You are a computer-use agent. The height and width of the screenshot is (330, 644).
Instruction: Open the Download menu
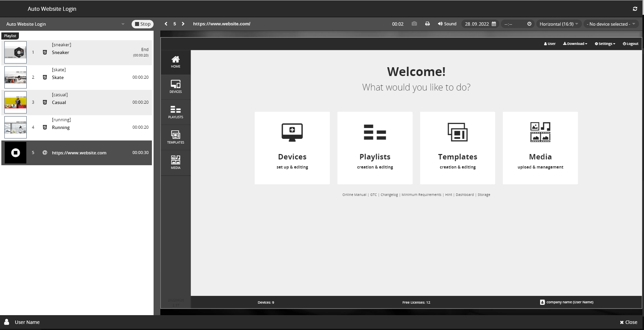tap(575, 44)
